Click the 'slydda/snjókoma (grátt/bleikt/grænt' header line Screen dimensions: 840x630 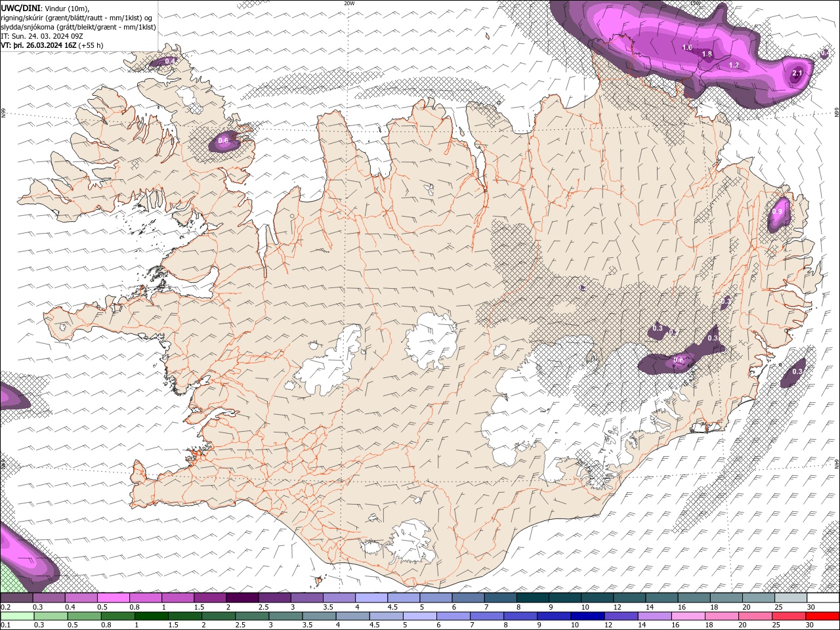pos(79,27)
